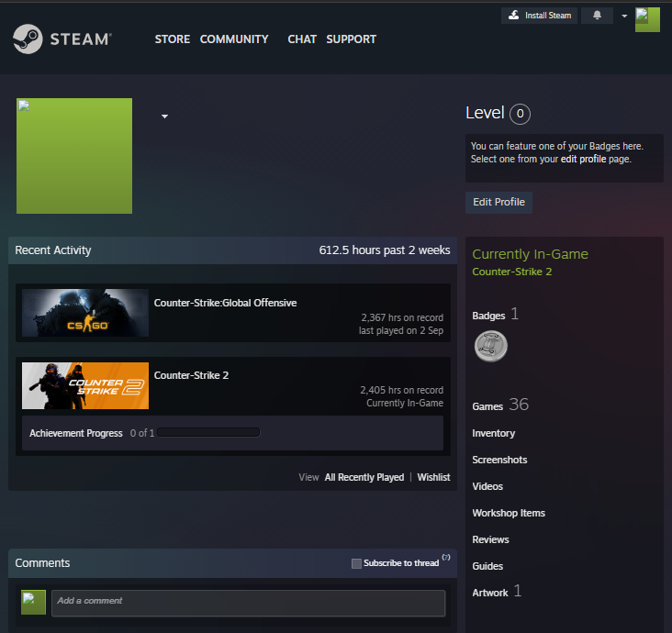The height and width of the screenshot is (633, 672).
Task: Open Guides from the sidebar
Action: coord(487,566)
